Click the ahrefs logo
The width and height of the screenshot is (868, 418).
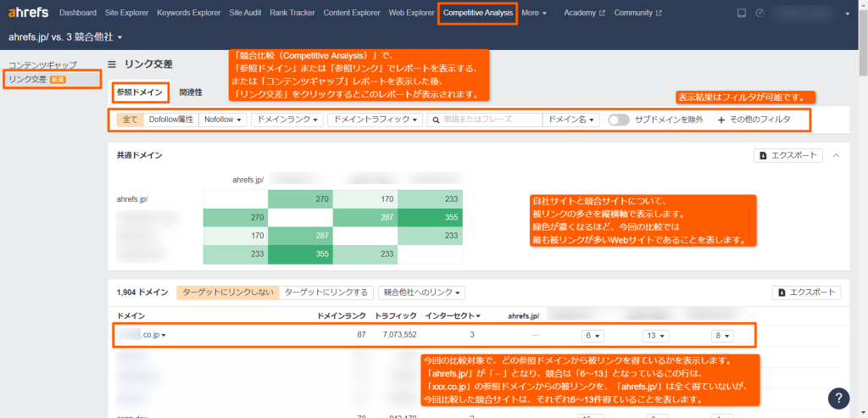28,13
